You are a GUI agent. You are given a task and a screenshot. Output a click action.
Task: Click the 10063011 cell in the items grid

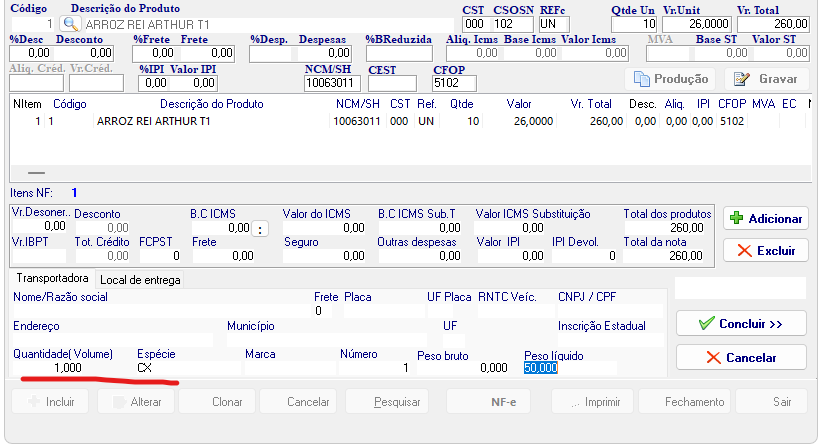[x=357, y=121]
